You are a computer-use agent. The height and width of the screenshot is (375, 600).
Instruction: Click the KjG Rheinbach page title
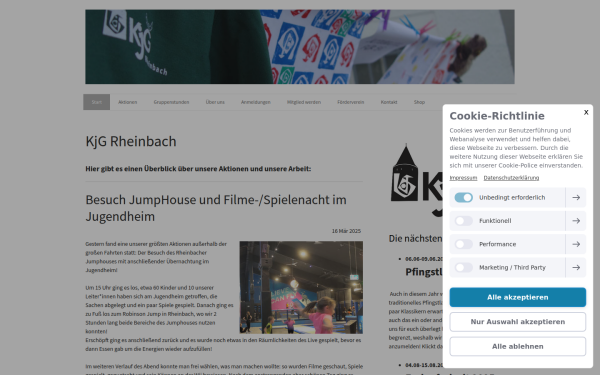[x=131, y=141]
